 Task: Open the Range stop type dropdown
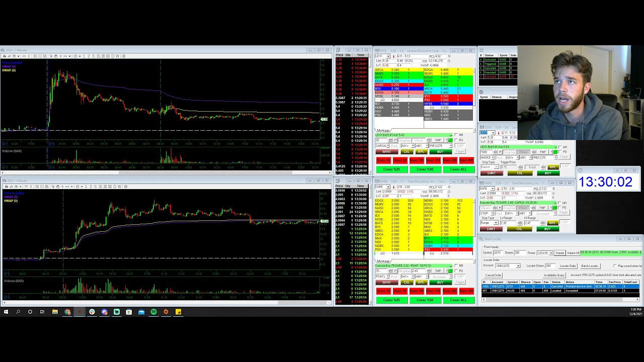click(x=496, y=223)
